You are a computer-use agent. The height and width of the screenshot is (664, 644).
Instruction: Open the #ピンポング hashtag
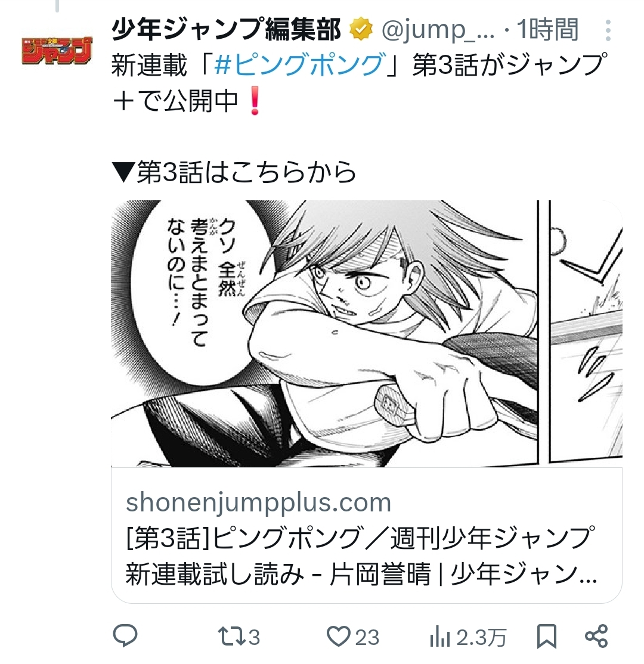pos(301,65)
